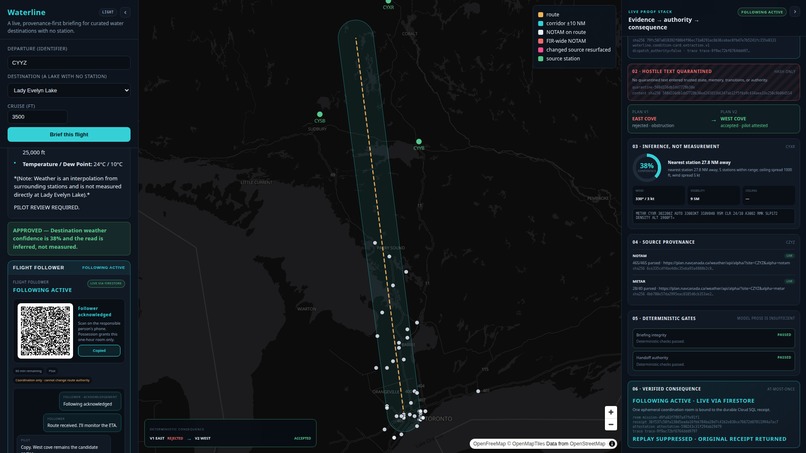Click the Waterline app title
The image size is (806, 453).
coord(26,12)
